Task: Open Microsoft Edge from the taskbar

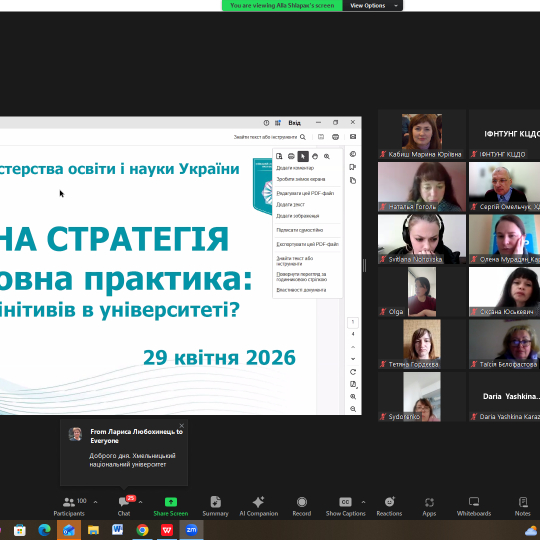Action: click(x=44, y=530)
